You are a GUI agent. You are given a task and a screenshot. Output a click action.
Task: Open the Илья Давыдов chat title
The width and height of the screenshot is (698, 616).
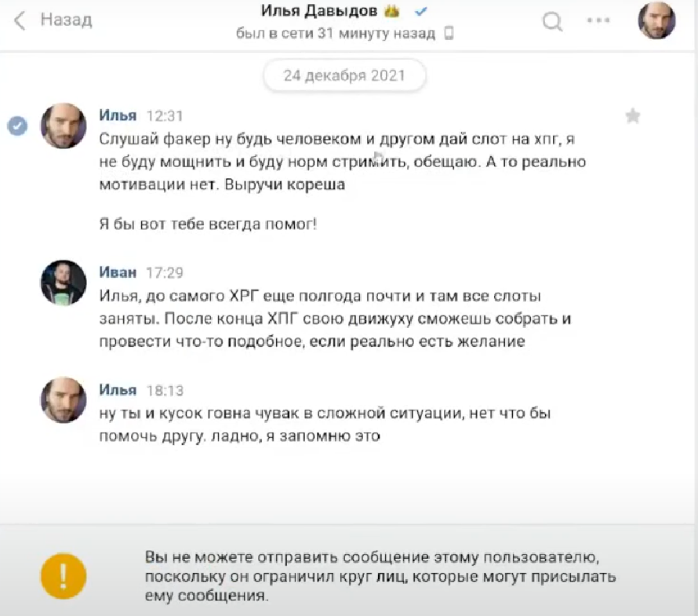pyautogui.click(x=318, y=11)
